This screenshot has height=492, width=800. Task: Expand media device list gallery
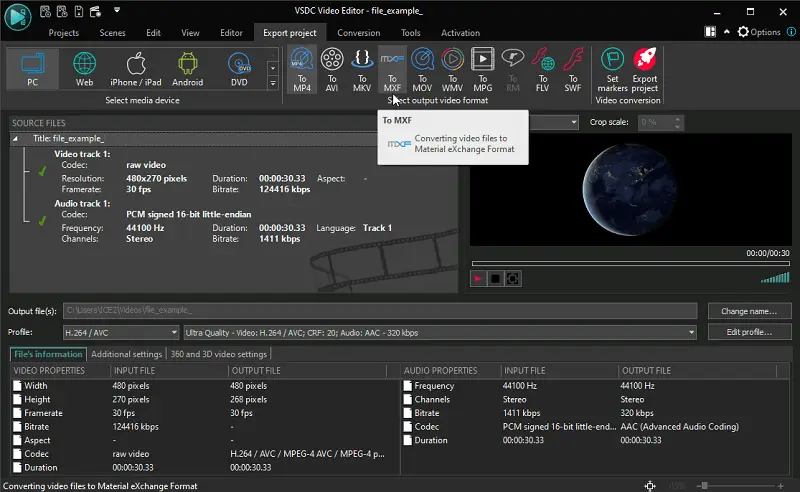273,83
